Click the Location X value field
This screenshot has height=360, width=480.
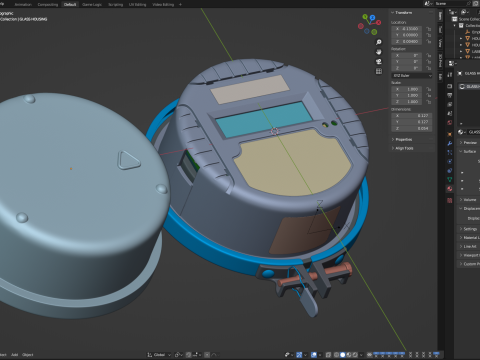pyautogui.click(x=407, y=29)
